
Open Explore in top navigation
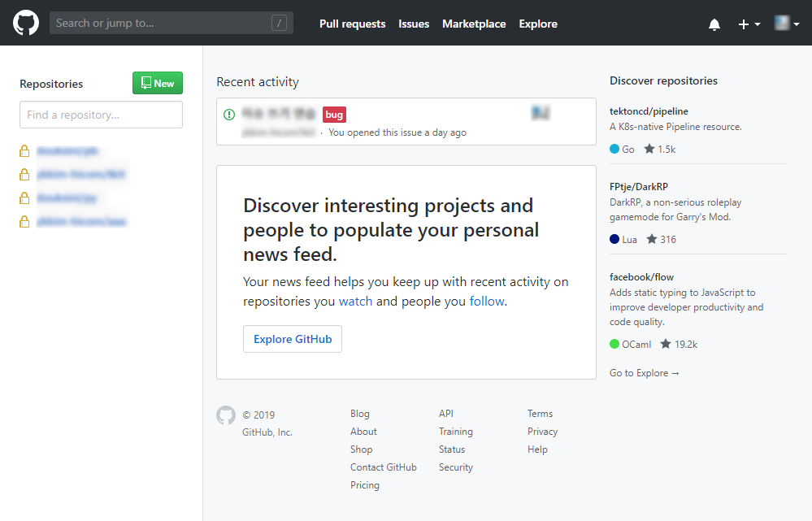[538, 24]
